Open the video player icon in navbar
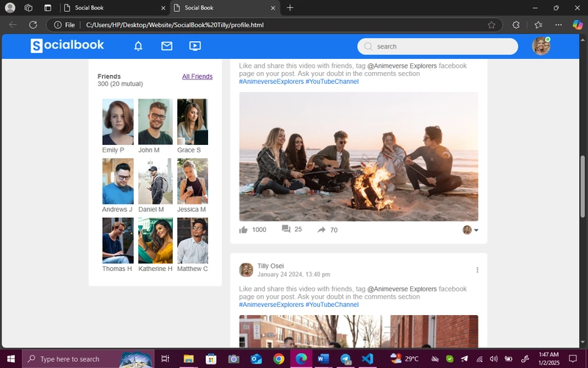Screen dimensions: 588x368 [195, 46]
